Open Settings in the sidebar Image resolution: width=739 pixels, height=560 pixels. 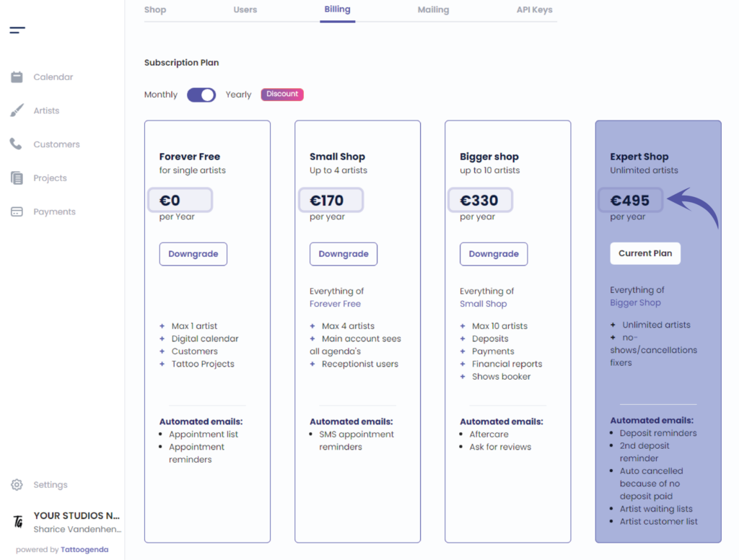pos(51,484)
